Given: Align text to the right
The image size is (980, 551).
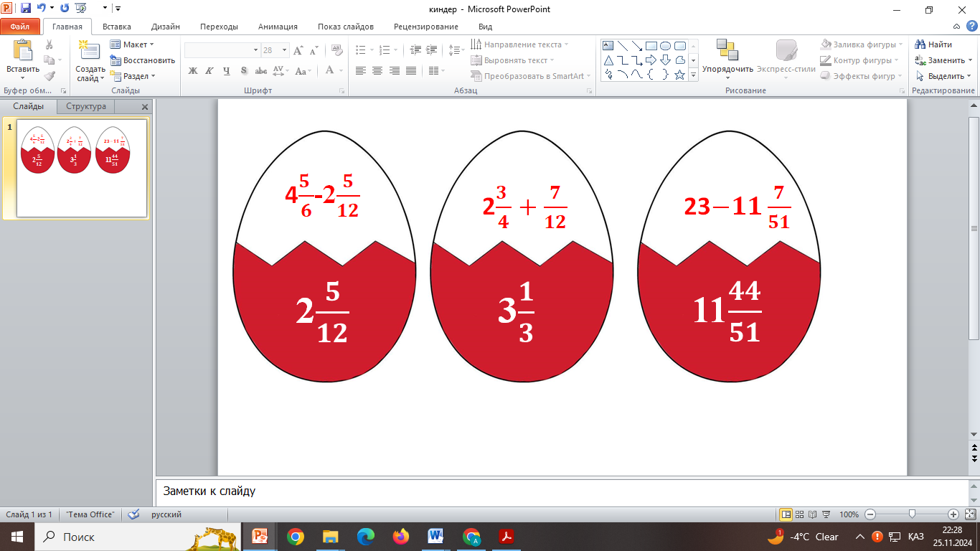Looking at the screenshot, I should pos(394,70).
